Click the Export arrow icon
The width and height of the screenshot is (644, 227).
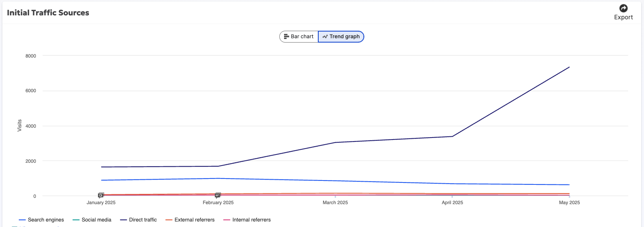624,8
